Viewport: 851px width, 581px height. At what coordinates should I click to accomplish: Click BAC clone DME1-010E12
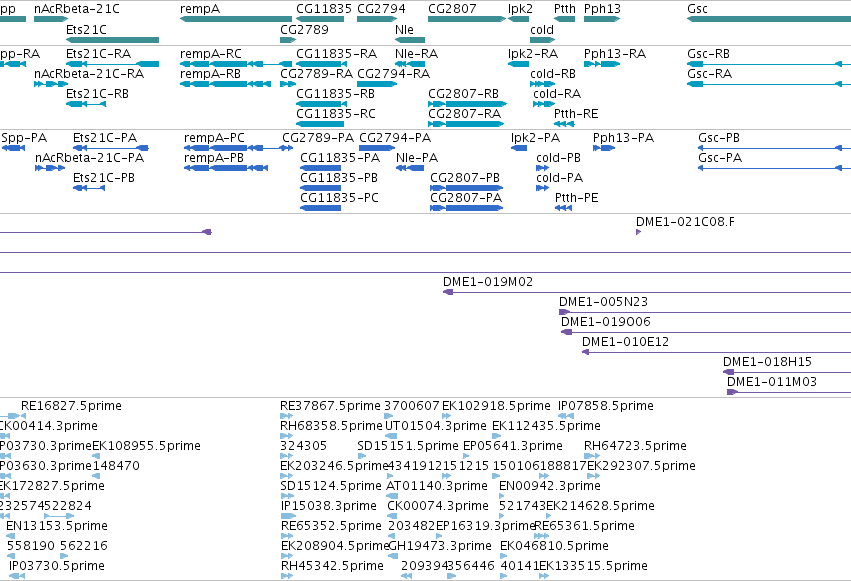tap(626, 342)
